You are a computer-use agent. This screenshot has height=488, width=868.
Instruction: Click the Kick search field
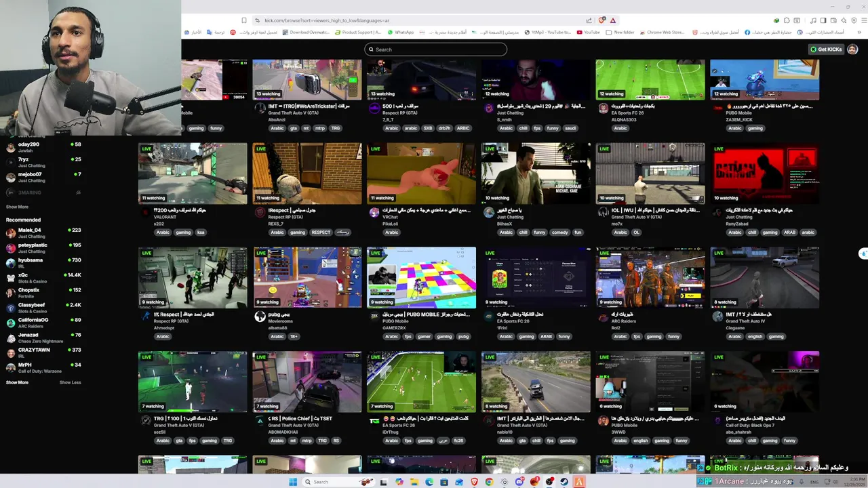click(x=435, y=49)
